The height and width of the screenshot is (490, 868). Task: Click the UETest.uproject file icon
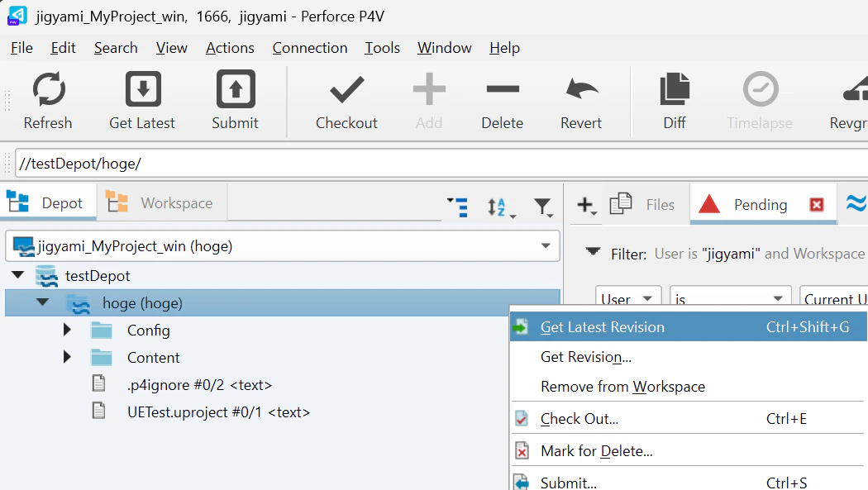[x=99, y=411]
